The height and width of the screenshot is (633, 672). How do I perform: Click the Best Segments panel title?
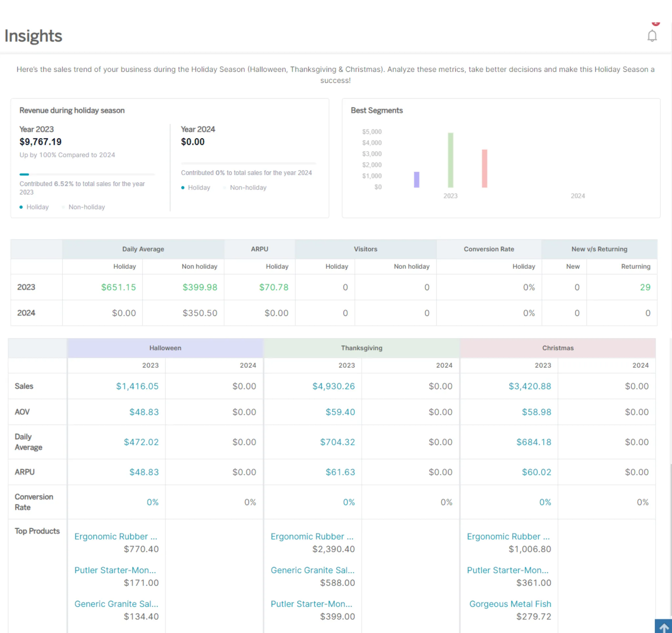click(377, 111)
